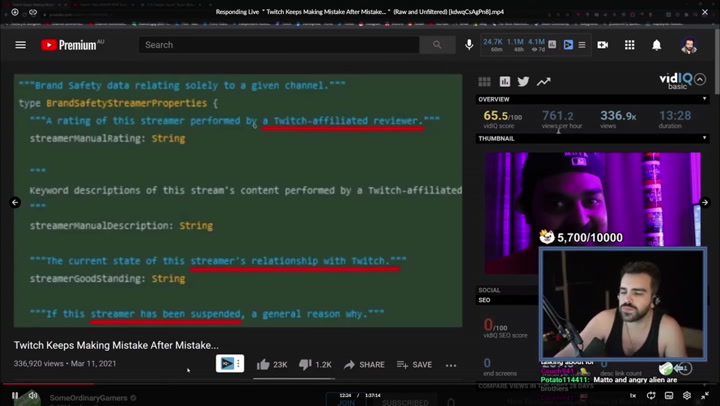Open player settings gear
720x406 pixels.
687,395
